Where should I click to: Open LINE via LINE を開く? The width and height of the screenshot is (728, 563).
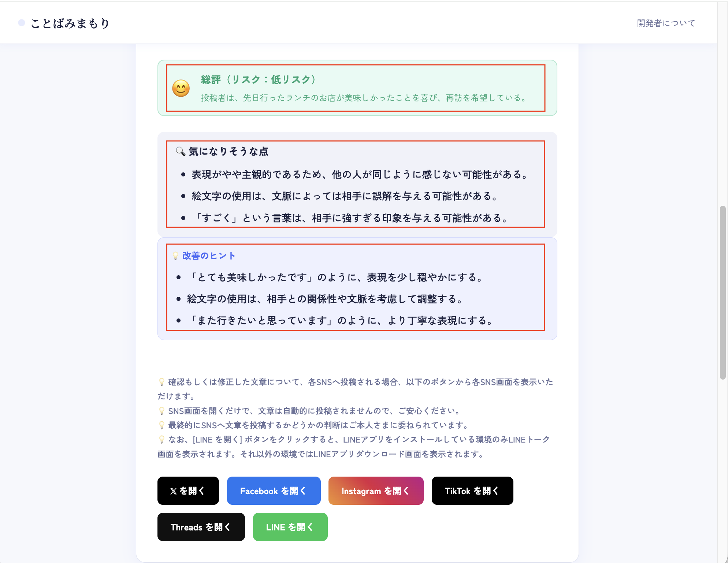[x=290, y=527]
